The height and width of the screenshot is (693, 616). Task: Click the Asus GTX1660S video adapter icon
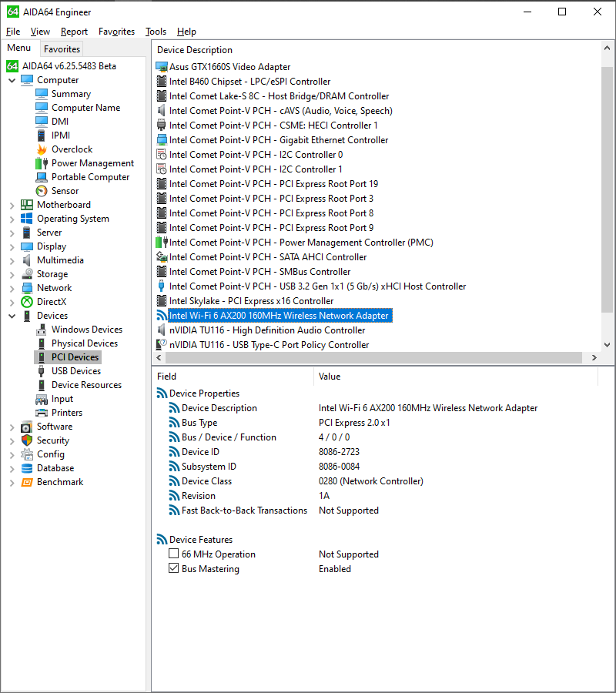162,67
